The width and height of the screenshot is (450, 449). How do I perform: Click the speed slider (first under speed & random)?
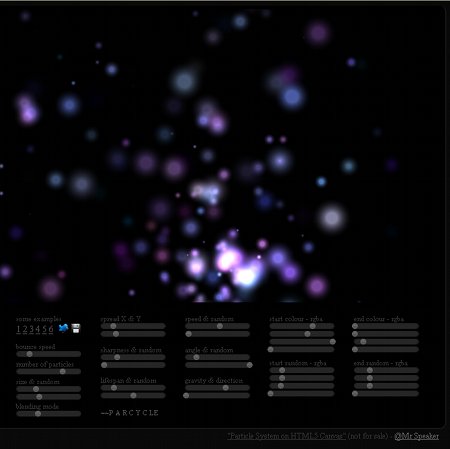coord(217,326)
